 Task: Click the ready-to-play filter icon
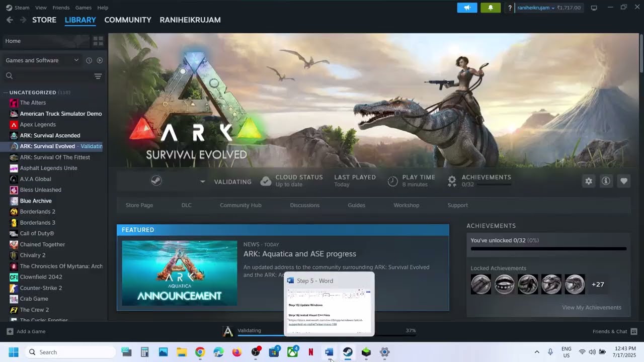click(x=100, y=60)
